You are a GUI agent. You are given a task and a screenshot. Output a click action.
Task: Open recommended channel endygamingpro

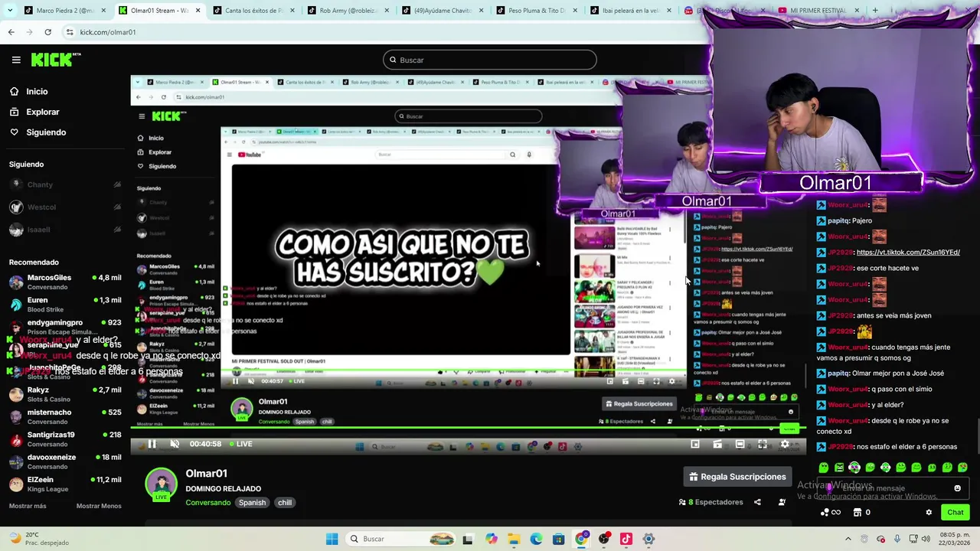pyautogui.click(x=65, y=327)
